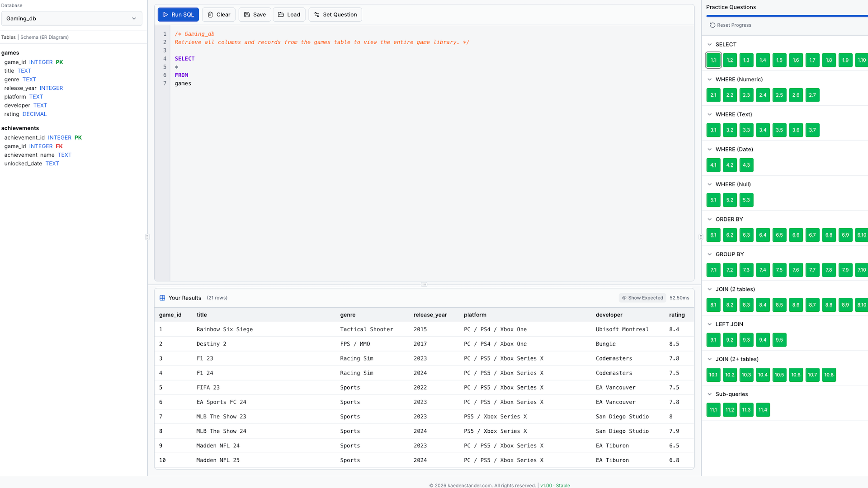Collapse the ORDER BY section
Image resolution: width=868 pixels, height=488 pixels.
point(709,219)
